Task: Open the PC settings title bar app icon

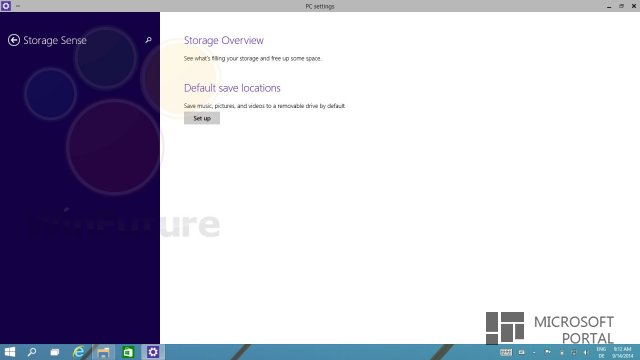Action: coord(6,6)
